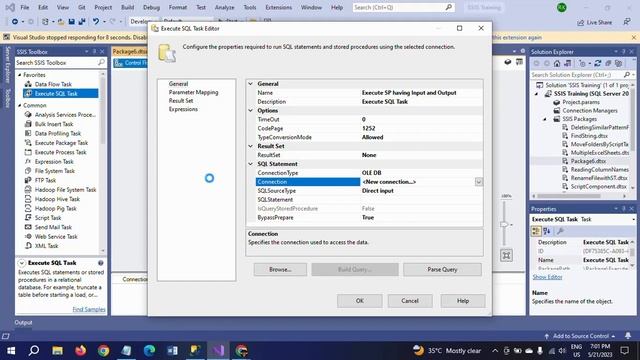Click zoom-to-fit icon on design canvas
Viewport: 640px width, 360px height.
pyautogui.click(x=507, y=256)
